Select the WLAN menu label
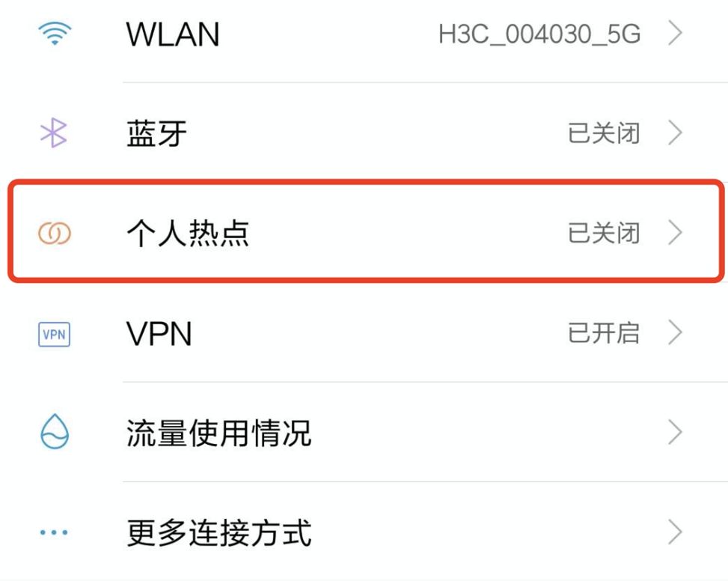 tap(173, 34)
